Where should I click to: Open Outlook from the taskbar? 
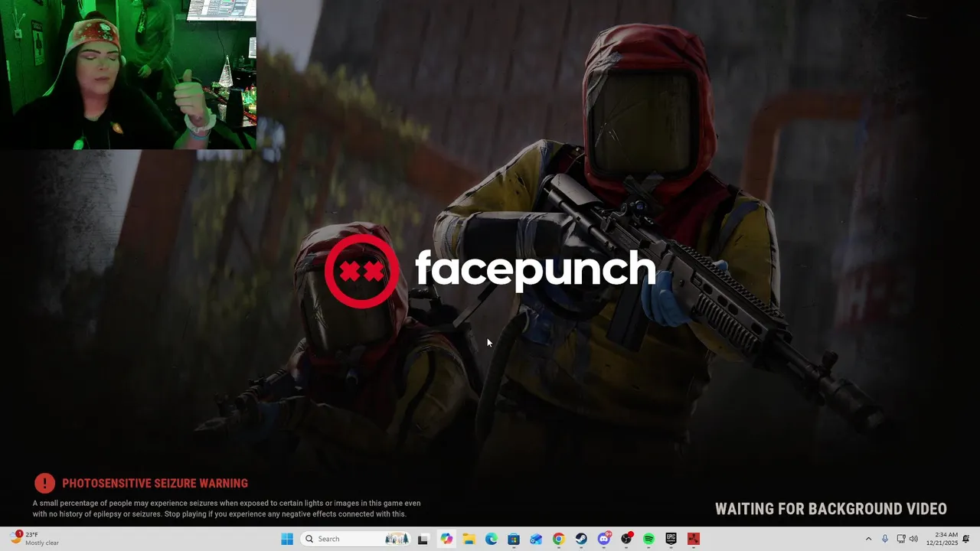(x=536, y=539)
